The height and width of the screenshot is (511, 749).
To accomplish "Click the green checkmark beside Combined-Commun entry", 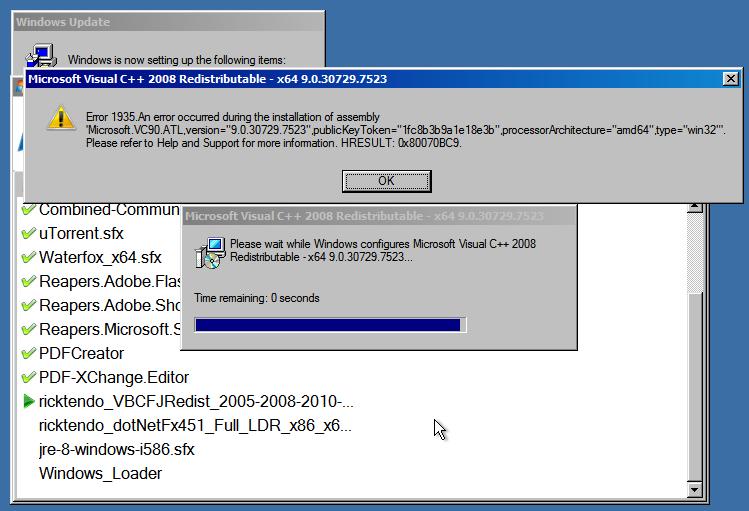I will click(29, 209).
